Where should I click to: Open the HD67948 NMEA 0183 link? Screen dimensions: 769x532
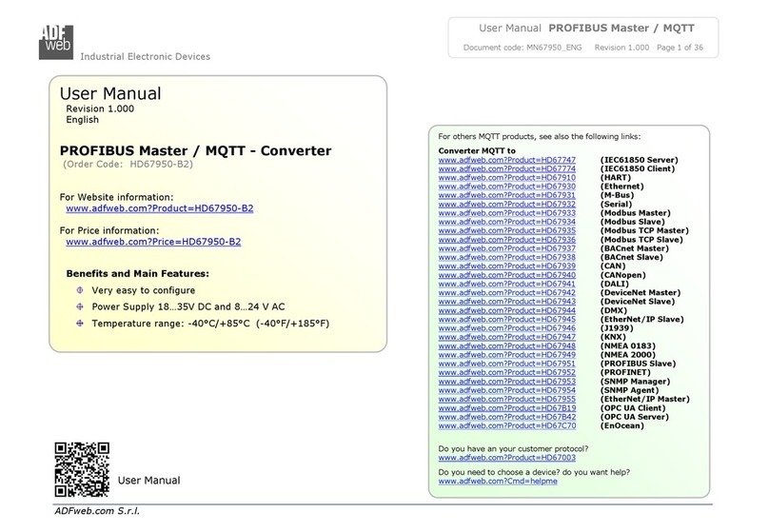[507, 346]
